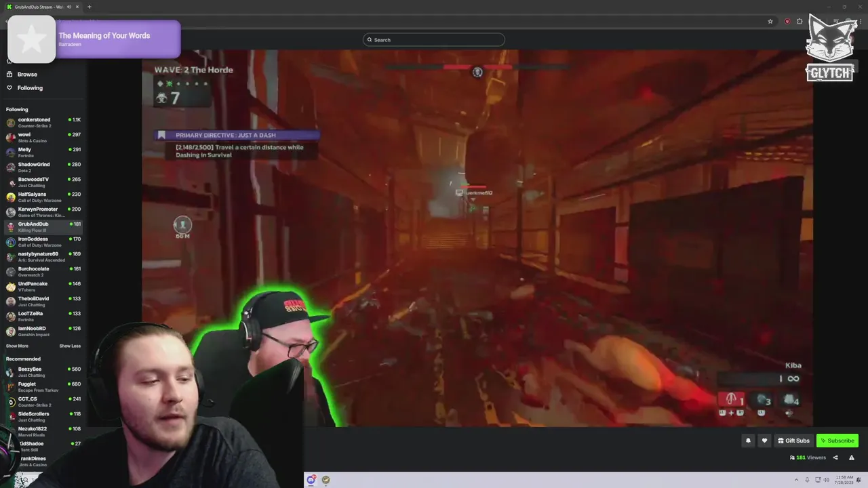Click star album art on song overlay
Viewport: 868px width, 488px height.
pyautogui.click(x=31, y=39)
